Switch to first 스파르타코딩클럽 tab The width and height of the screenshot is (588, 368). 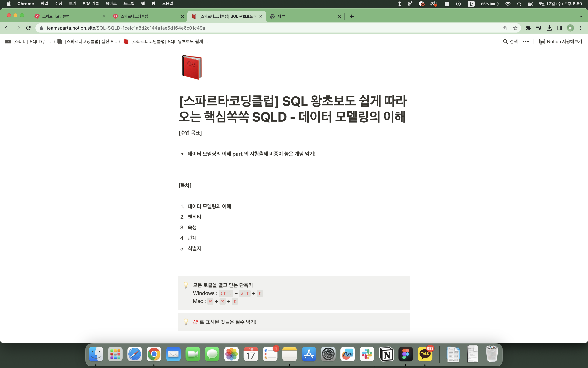[x=69, y=16]
